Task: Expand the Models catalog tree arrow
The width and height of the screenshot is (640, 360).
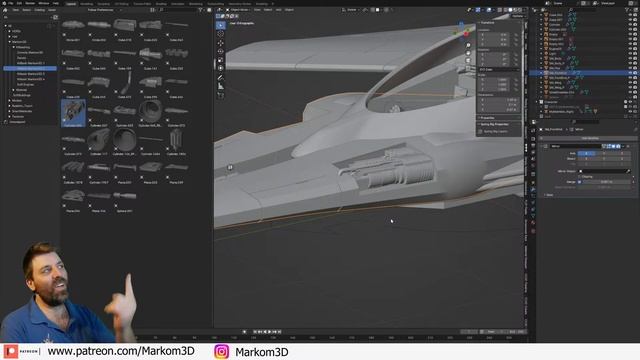Action: (x=10, y=100)
